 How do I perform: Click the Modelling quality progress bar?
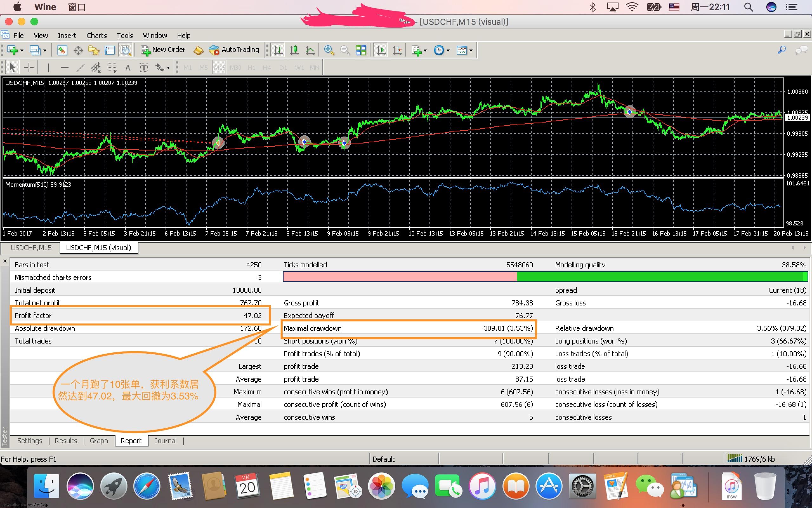(x=545, y=277)
